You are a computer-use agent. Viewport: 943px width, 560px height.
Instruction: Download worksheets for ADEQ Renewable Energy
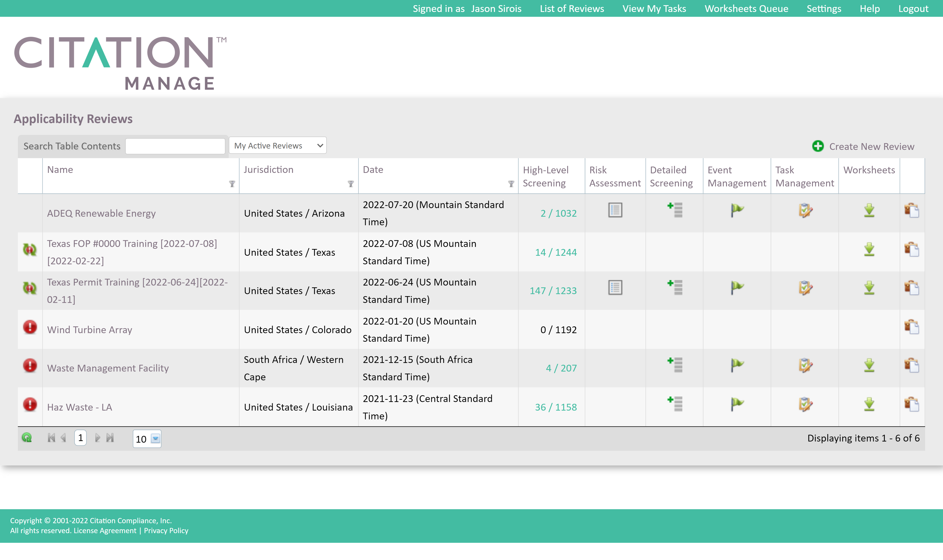click(x=869, y=210)
